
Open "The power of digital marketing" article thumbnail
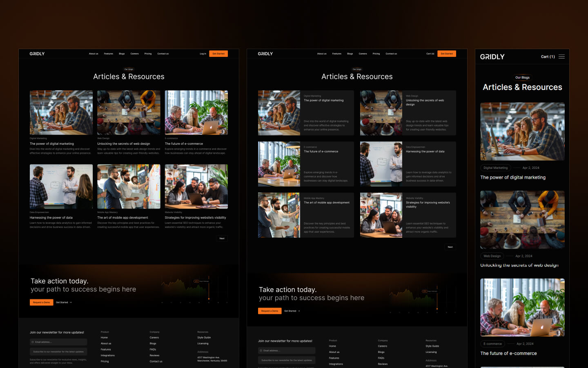pos(61,112)
